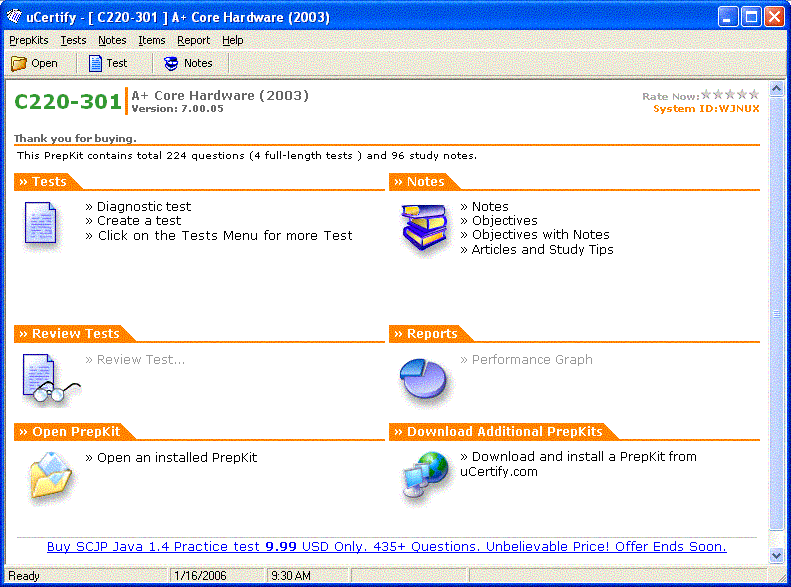Rate with the first star
Image resolution: width=791 pixels, height=587 pixels.
pos(706,94)
